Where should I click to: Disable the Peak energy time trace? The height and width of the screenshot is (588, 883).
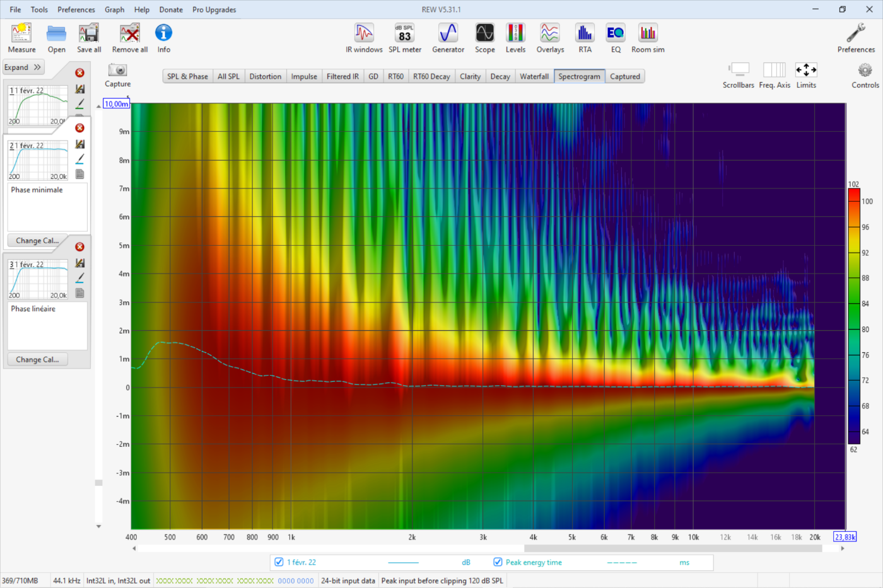point(498,562)
